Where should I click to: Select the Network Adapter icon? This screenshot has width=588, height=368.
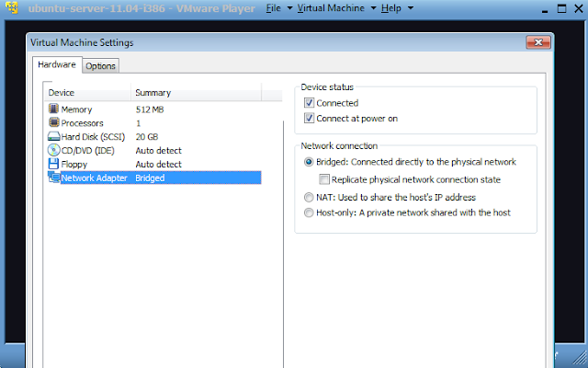coord(53,178)
